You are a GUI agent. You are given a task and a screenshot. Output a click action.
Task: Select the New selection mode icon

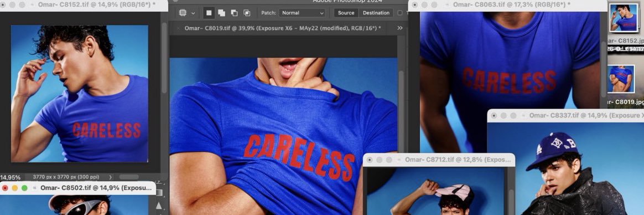209,13
